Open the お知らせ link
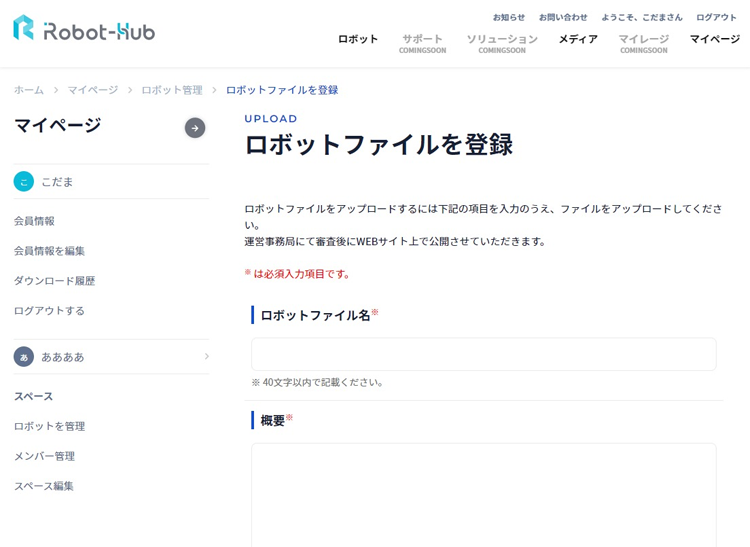 click(x=509, y=17)
